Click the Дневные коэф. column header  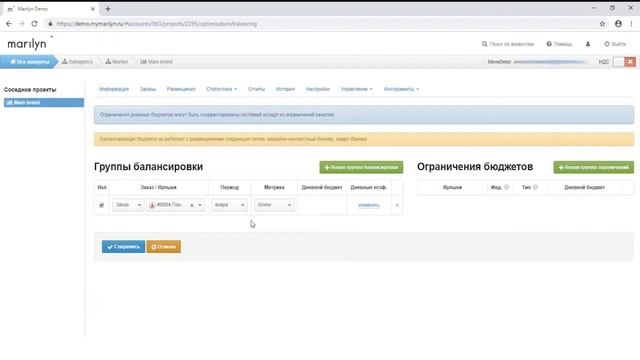coord(369,187)
